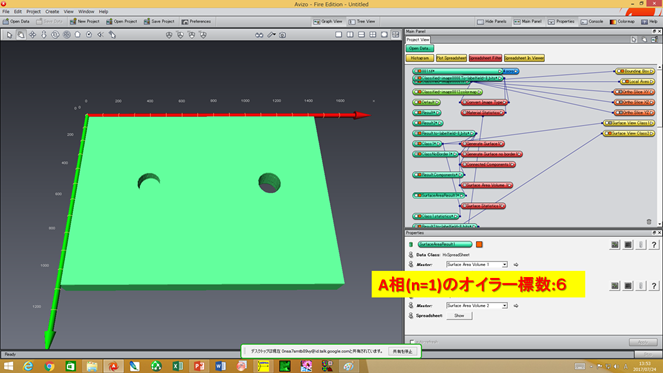Click the Histogram button in Project View
Screen dimensions: 663x373
420,58
